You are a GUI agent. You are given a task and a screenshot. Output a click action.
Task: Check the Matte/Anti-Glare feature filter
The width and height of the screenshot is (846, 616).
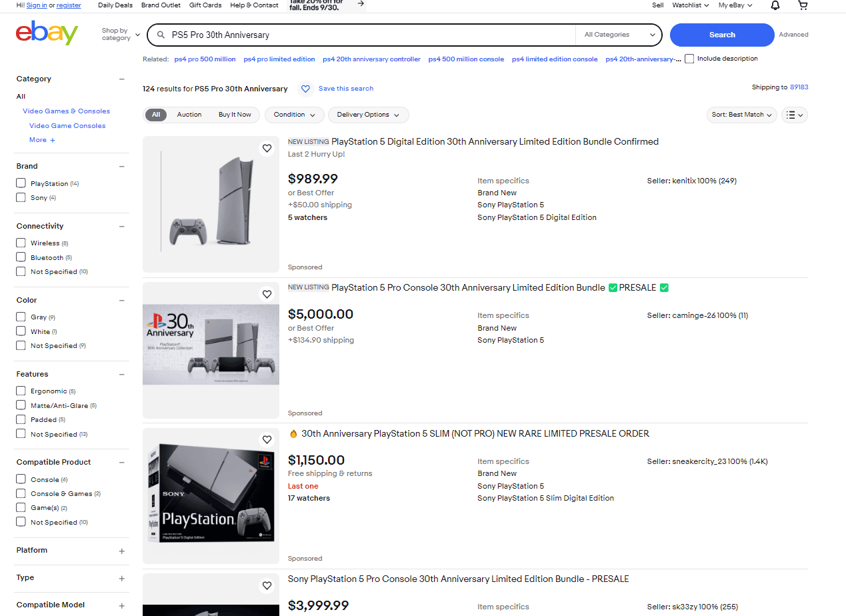21,405
